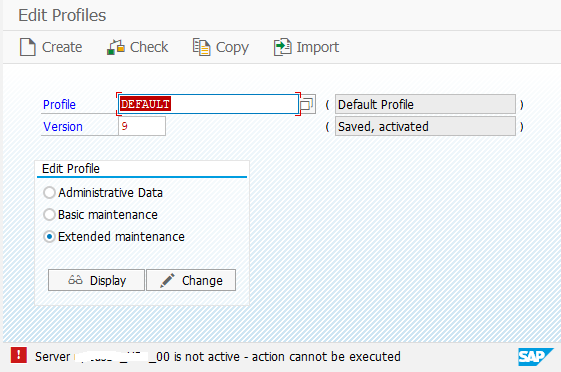Open the Profile field value help icon
This screenshot has height=372, width=561.
coord(307,104)
